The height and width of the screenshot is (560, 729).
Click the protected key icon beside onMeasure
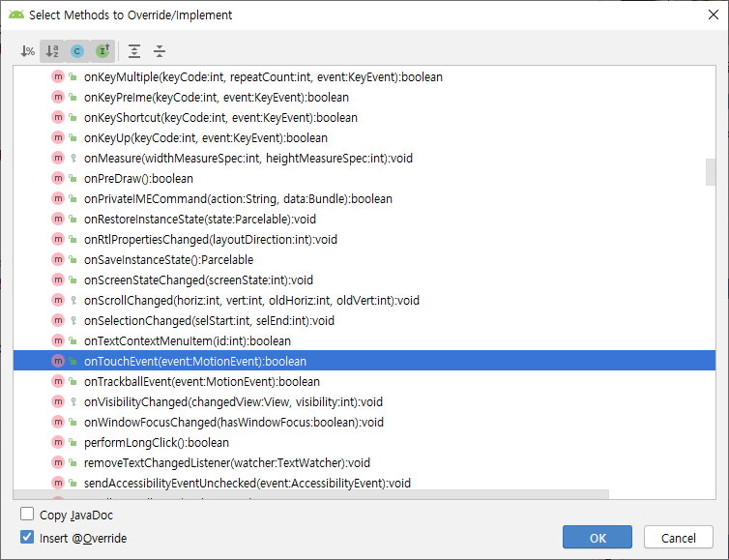pyautogui.click(x=73, y=159)
